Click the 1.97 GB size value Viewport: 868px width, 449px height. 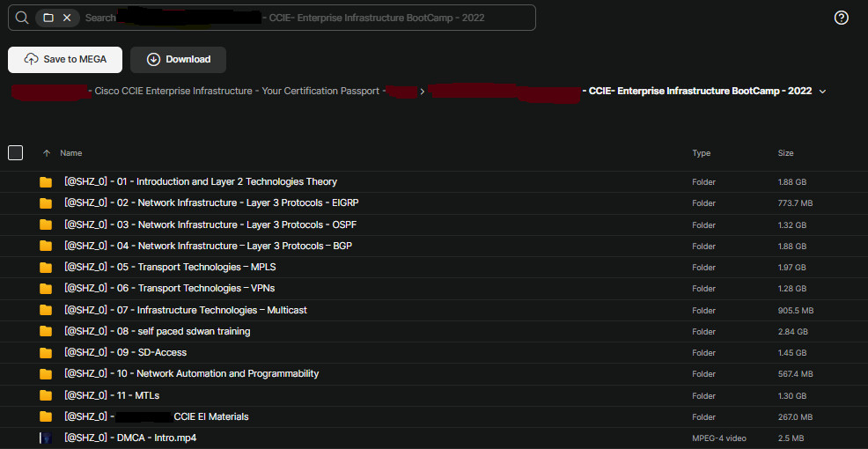point(791,268)
